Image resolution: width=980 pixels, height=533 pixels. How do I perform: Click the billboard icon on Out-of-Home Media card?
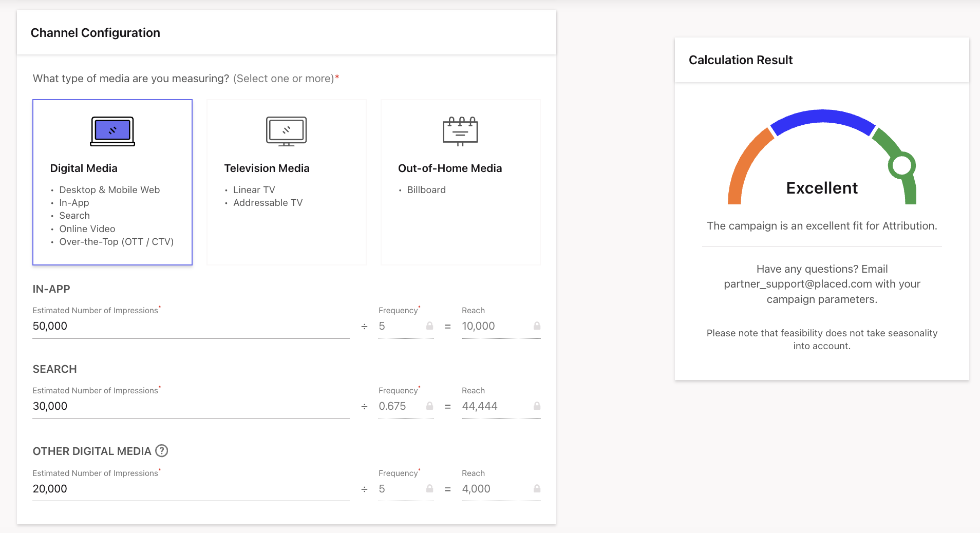click(x=460, y=131)
